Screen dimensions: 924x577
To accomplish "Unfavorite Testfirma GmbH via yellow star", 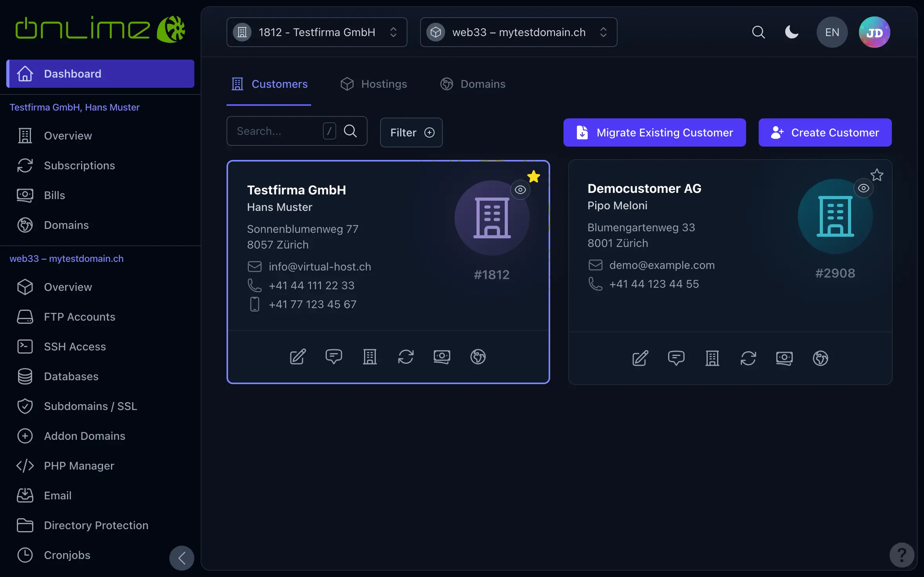I will tap(533, 176).
